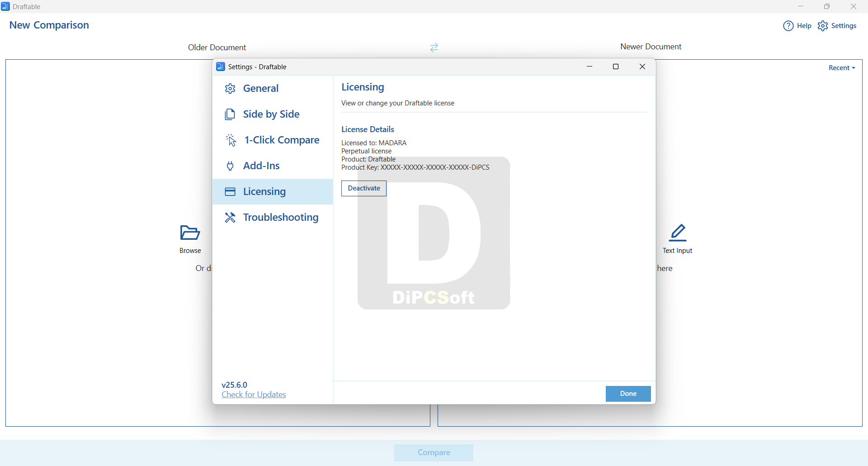Click the Side by Side documents icon
868x466 pixels.
(230, 114)
